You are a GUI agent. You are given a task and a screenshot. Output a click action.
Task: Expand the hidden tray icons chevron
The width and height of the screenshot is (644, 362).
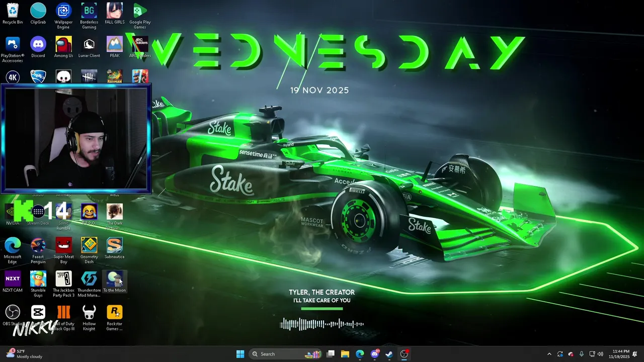point(549,354)
